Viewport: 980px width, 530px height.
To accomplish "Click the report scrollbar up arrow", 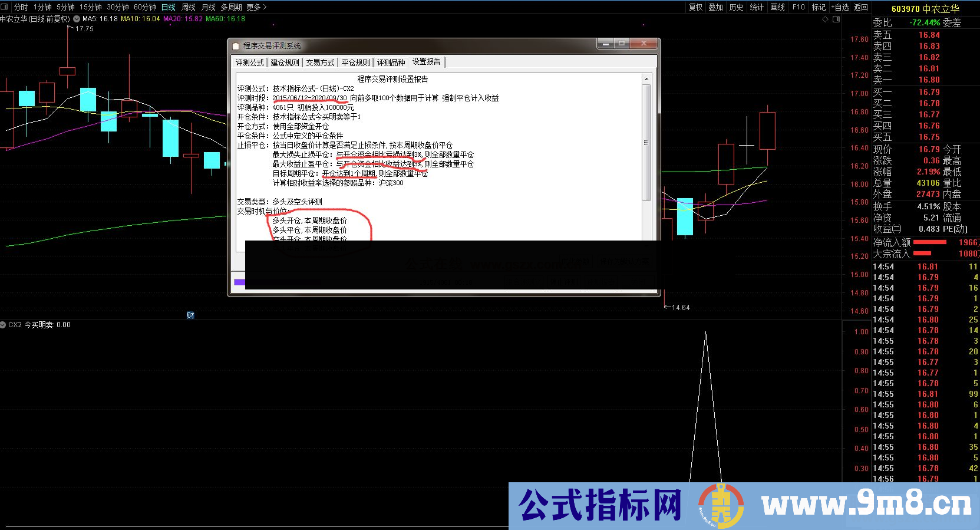I will point(646,78).
